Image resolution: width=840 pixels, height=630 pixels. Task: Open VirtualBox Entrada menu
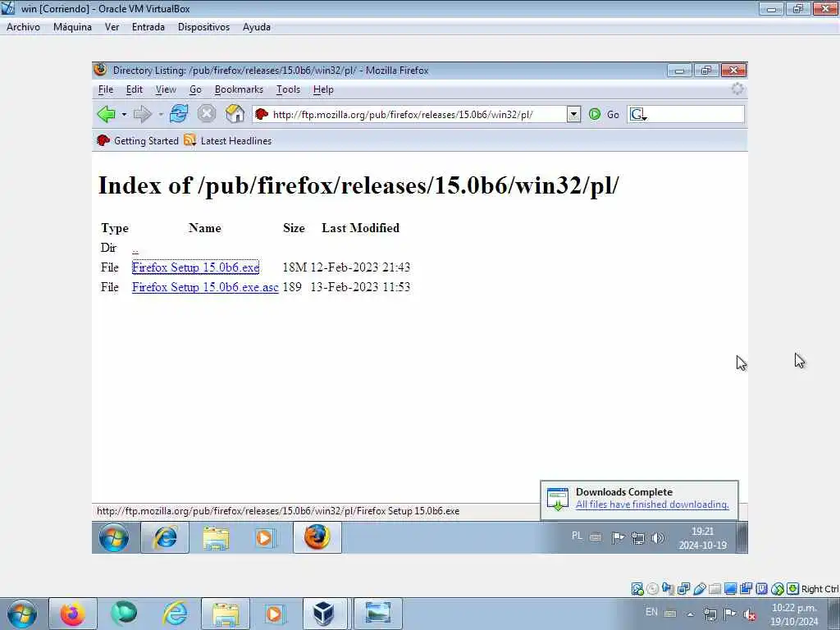click(148, 27)
